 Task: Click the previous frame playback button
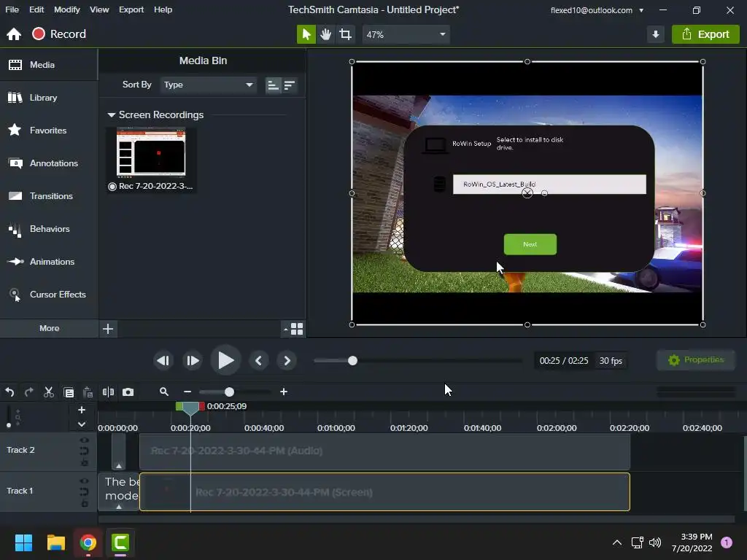click(x=163, y=360)
